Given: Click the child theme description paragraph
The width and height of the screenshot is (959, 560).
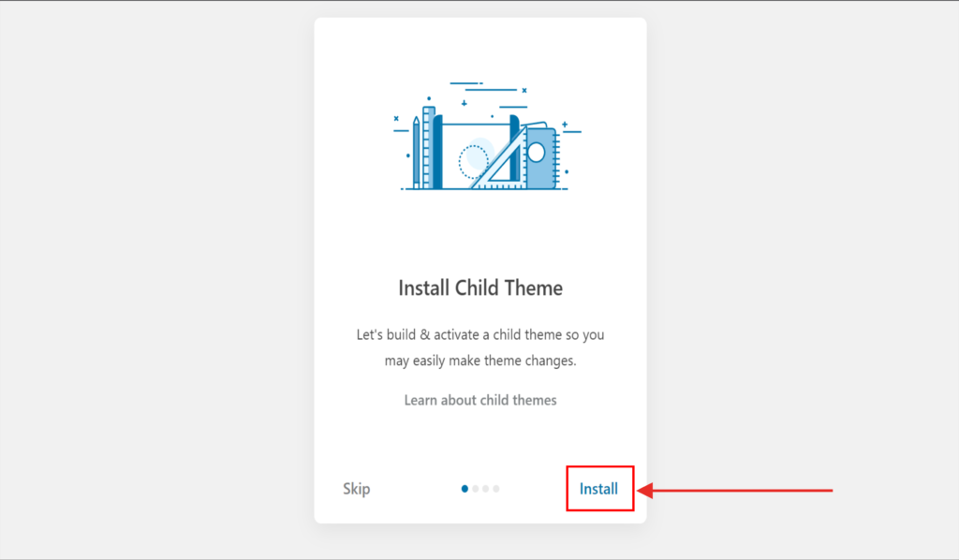Looking at the screenshot, I should pos(480,347).
